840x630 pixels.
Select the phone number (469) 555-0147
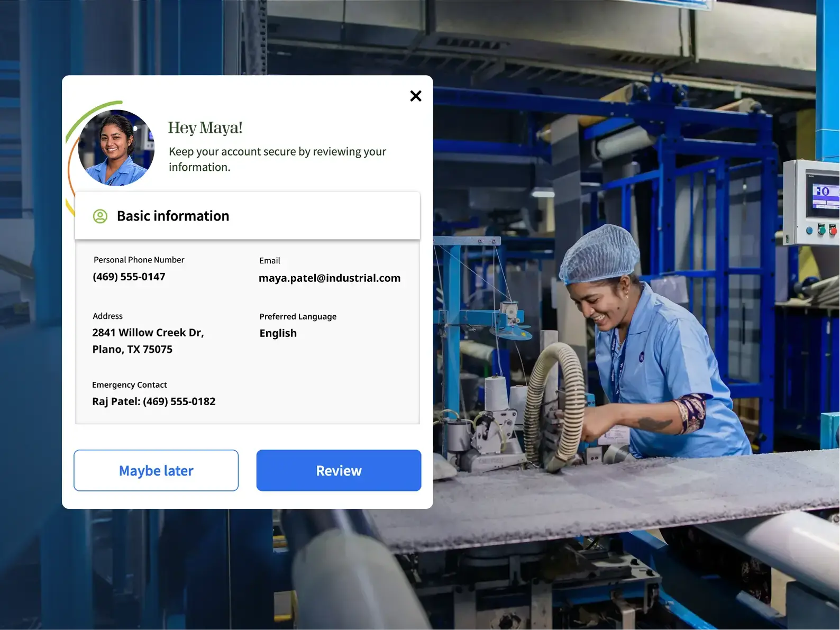pos(129,277)
